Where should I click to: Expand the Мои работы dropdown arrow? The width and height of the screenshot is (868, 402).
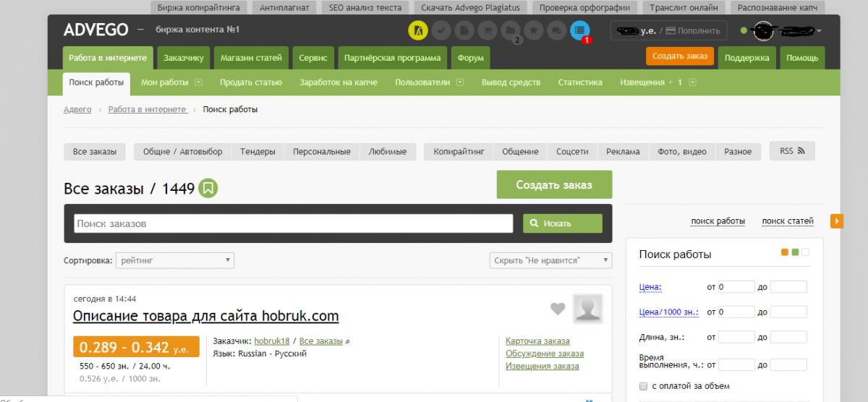click(x=198, y=82)
